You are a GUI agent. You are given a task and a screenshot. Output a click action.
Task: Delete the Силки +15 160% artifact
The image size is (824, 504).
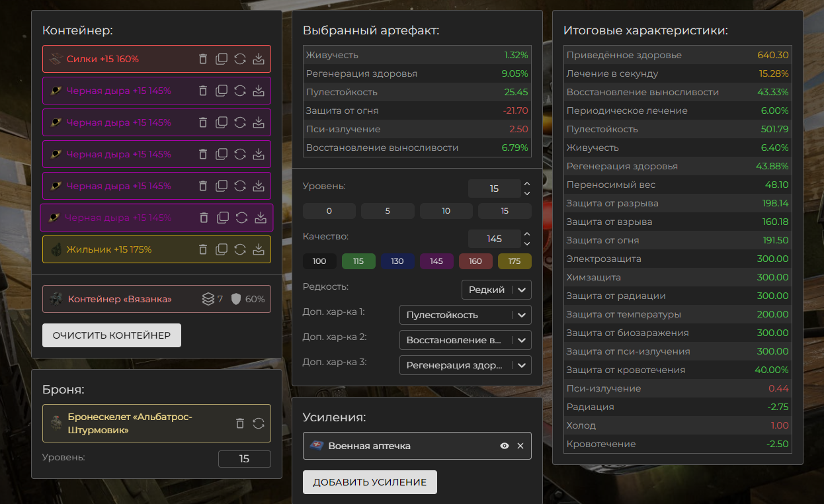point(203,59)
